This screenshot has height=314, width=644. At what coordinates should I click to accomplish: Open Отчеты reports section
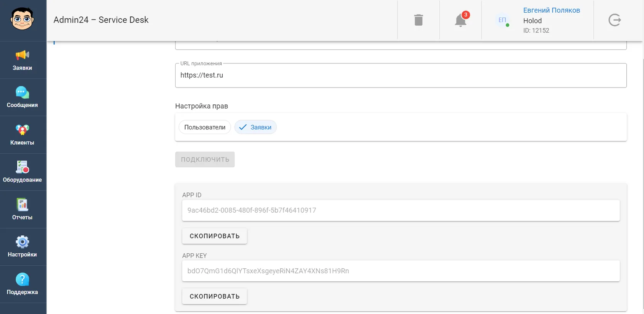tap(22, 210)
